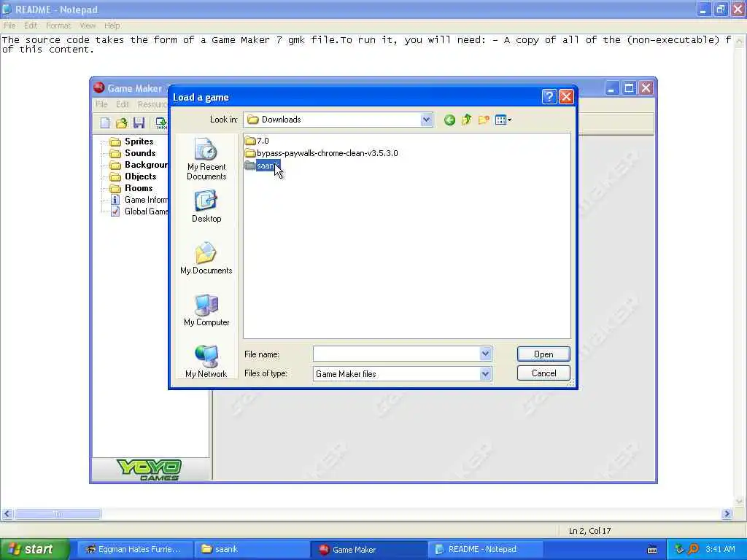Maximize the Game Maker window
Image resolution: width=747 pixels, height=560 pixels.
629,88
